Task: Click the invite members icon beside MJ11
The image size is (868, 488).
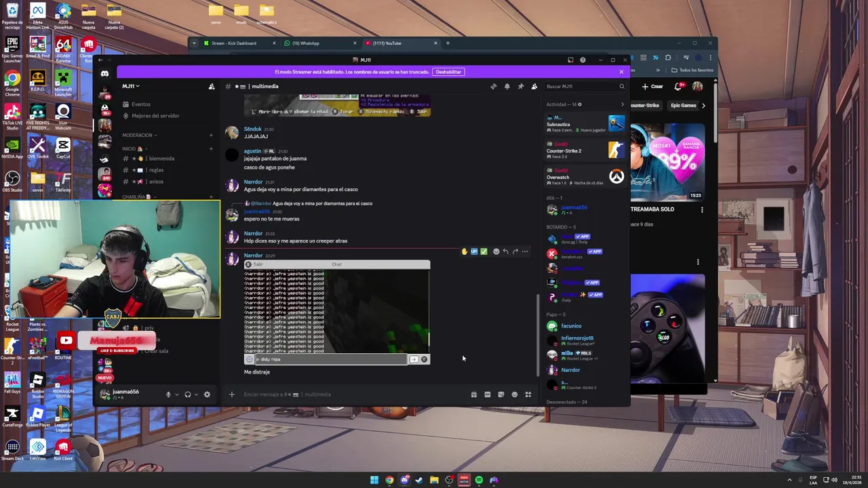Action: point(212,87)
